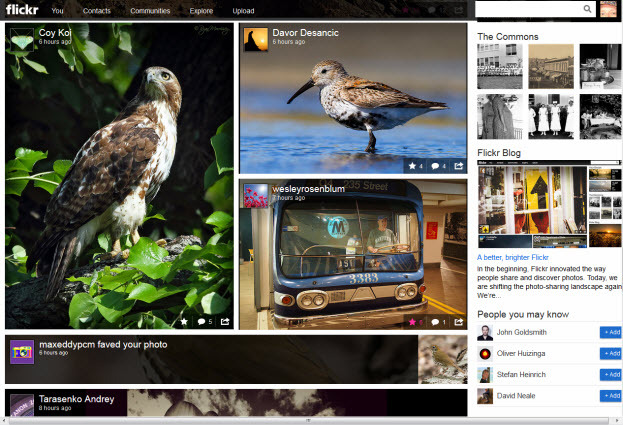
Task: Open Davor Desancic's avatar
Action: pyautogui.click(x=255, y=40)
